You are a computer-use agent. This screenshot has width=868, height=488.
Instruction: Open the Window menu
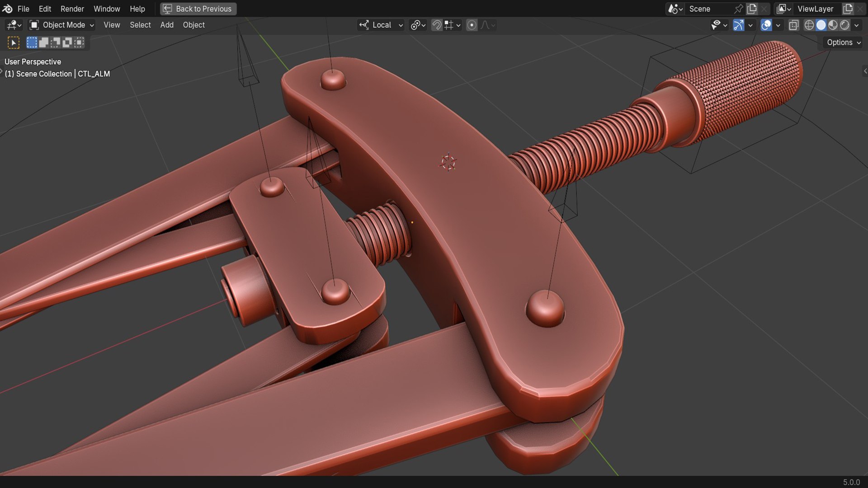[x=107, y=9]
